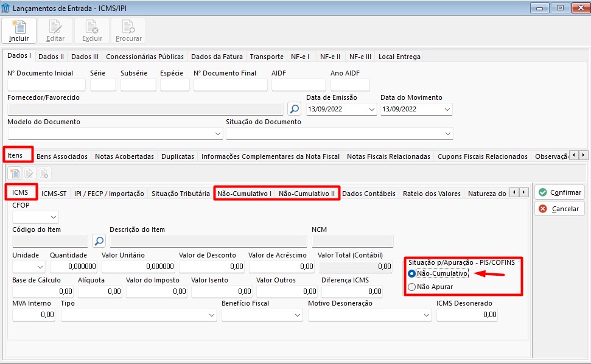Open Não-Cumulativo I tab
591x364 pixels.
pos(244,194)
